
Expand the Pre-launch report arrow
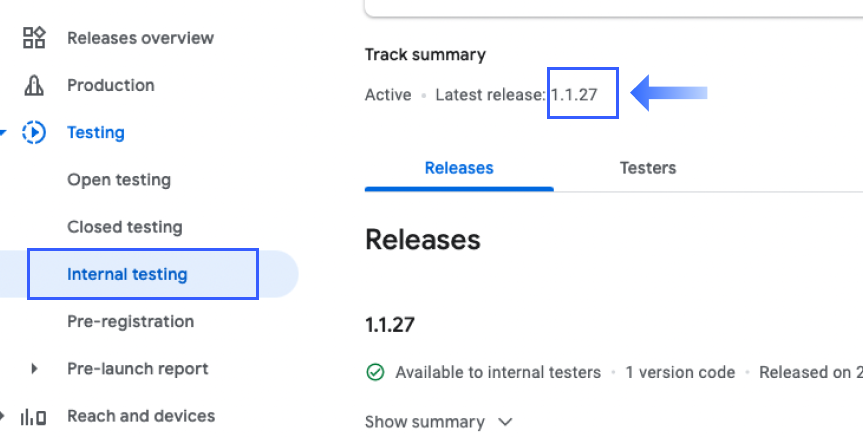pyautogui.click(x=34, y=369)
